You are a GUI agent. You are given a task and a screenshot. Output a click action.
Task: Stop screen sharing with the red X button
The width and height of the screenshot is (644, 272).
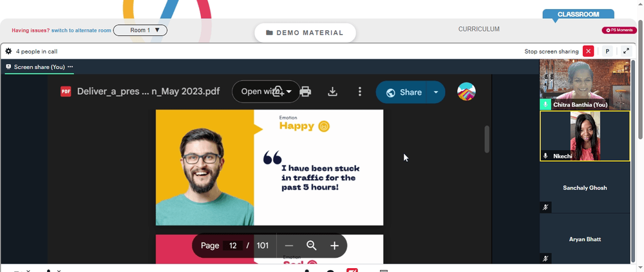tap(589, 52)
